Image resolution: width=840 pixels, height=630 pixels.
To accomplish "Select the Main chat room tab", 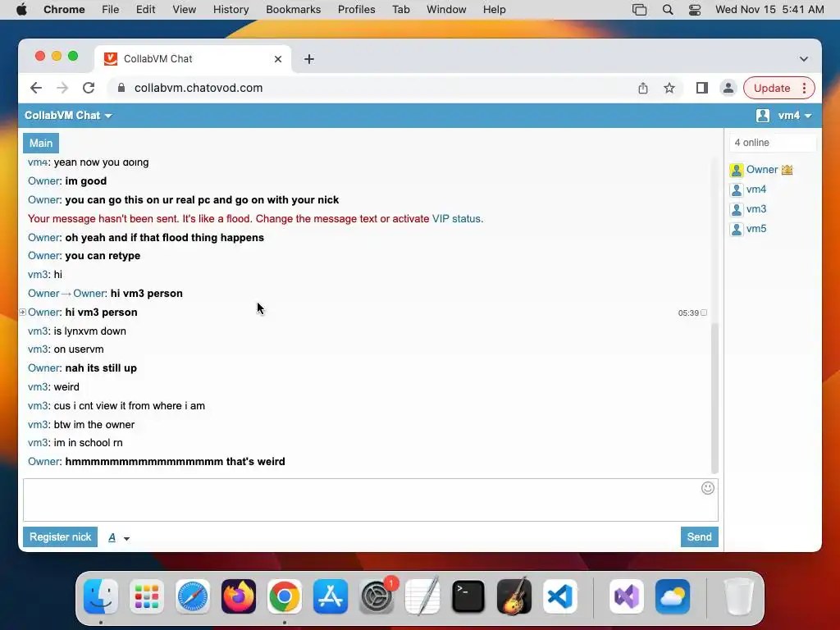I will [x=41, y=143].
